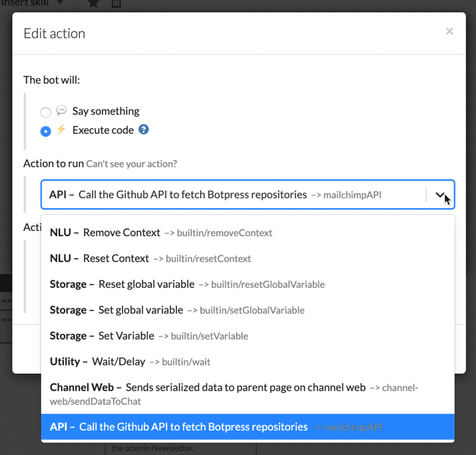Select the Say something radio button
476x455 pixels.
point(46,112)
